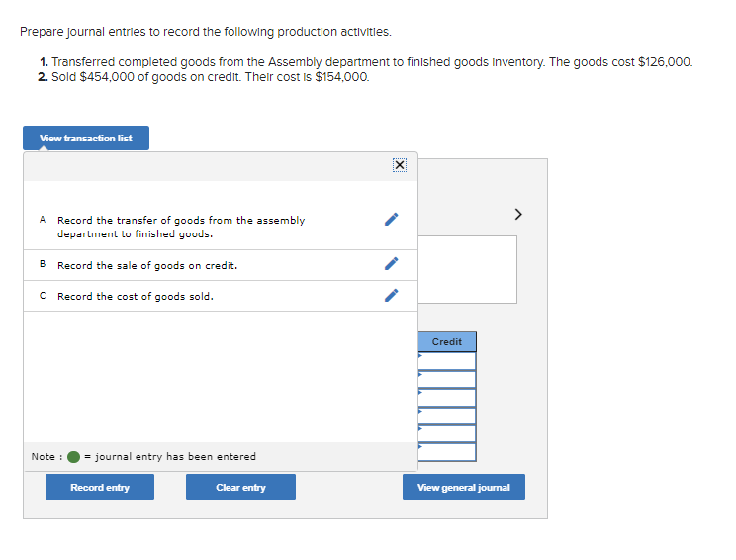Select the fourth Credit input cell
736x560 pixels.
point(447,416)
